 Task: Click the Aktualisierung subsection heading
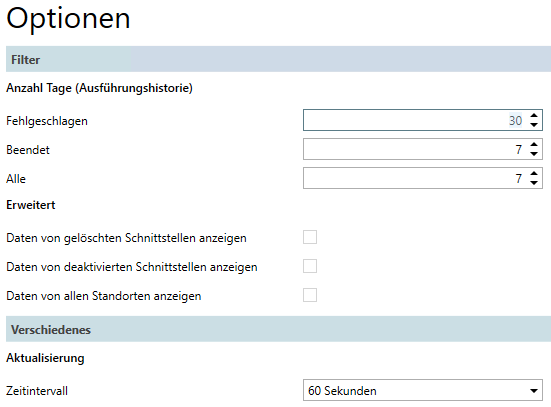[x=45, y=358]
